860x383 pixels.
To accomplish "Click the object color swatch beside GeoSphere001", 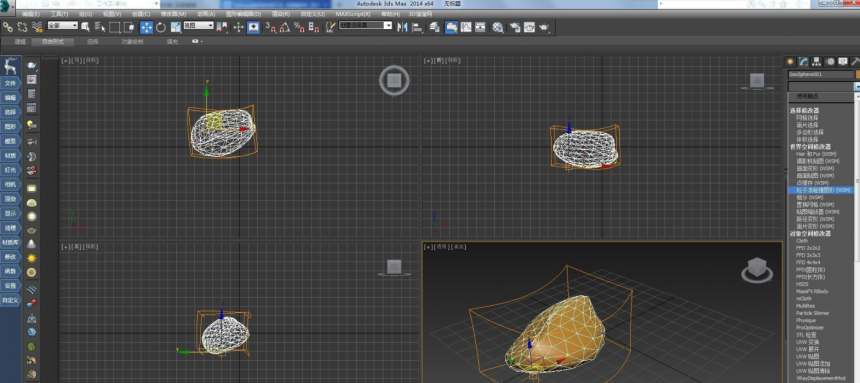I will [x=858, y=74].
